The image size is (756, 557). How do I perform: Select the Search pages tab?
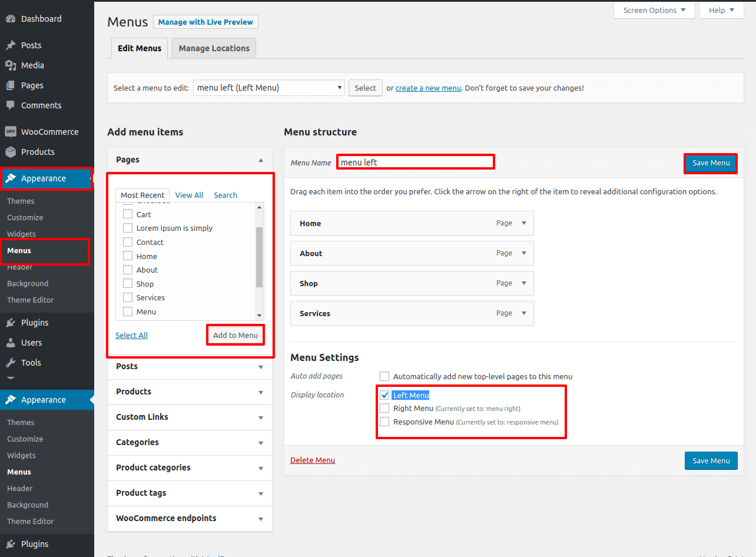(x=226, y=195)
